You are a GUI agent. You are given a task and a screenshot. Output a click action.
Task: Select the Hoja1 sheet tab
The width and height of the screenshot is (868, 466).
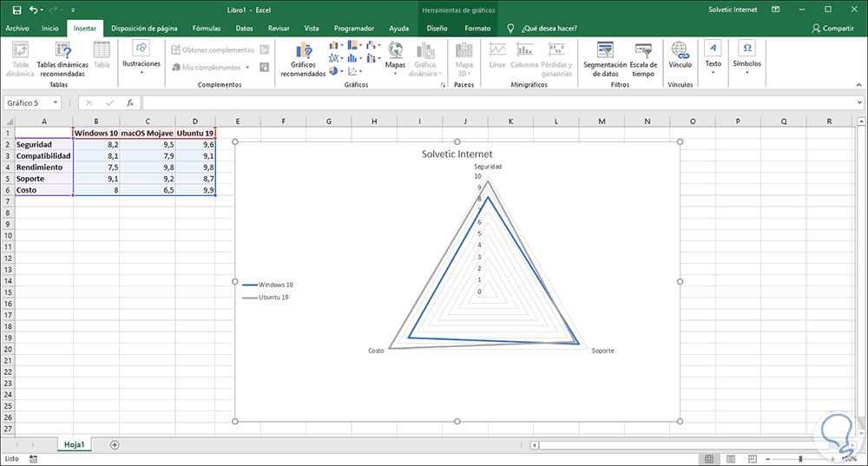[74, 444]
